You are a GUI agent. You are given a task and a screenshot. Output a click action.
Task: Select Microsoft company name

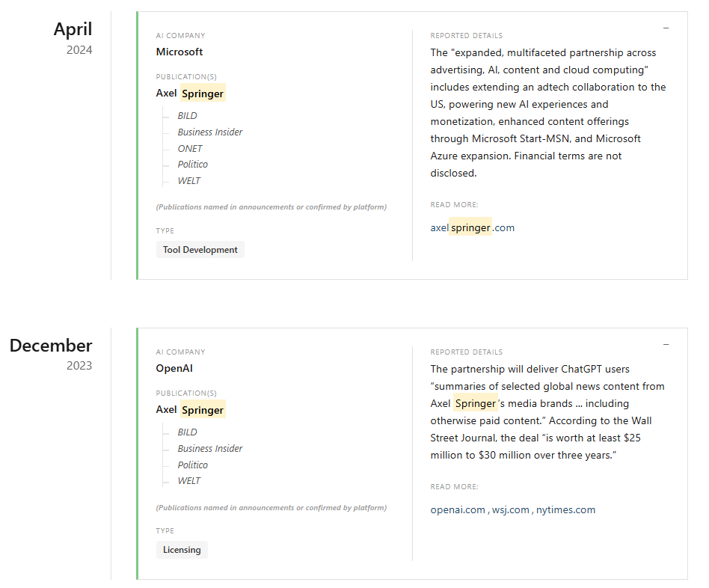[x=179, y=52]
